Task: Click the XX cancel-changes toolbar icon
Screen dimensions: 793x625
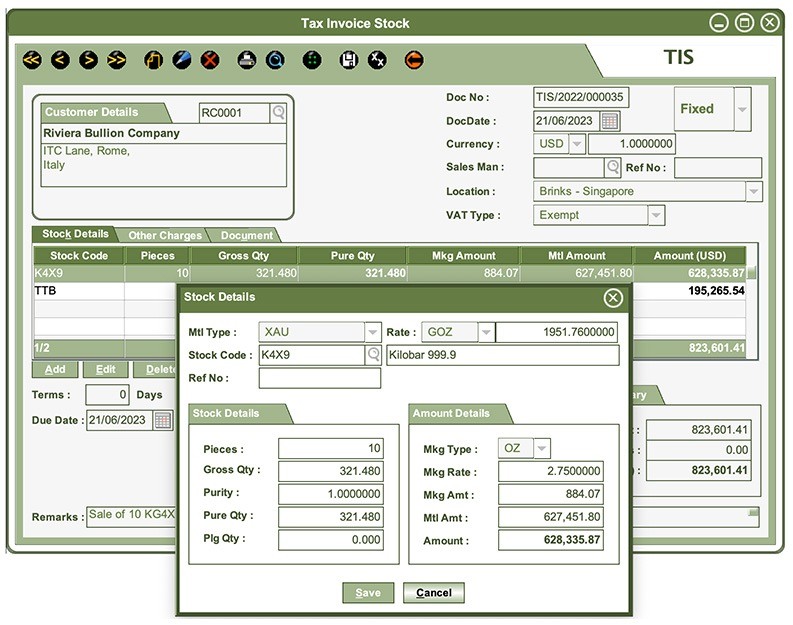Action: coord(377,60)
